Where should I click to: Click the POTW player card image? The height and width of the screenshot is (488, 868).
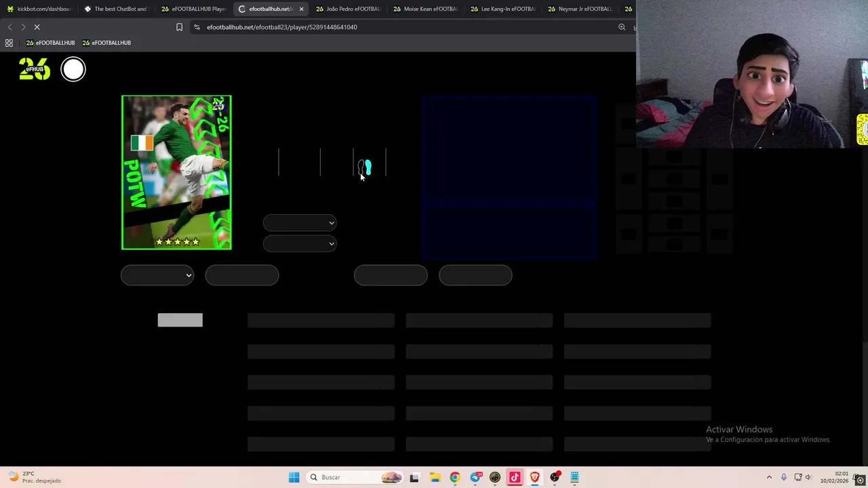pyautogui.click(x=176, y=172)
